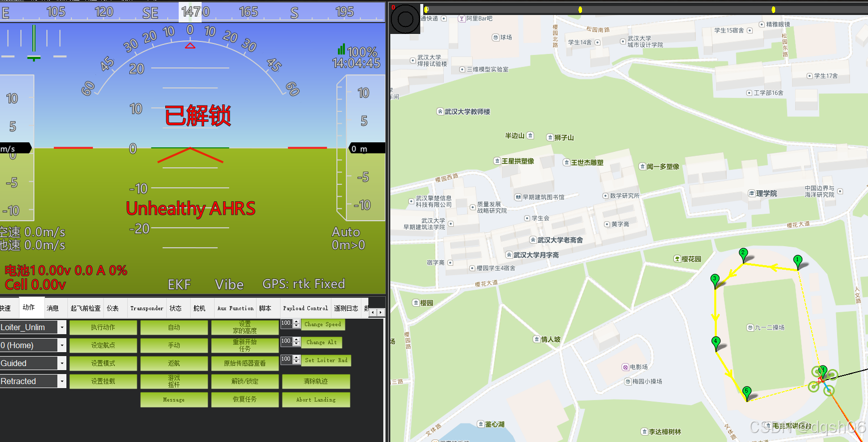Click the Vibe vibration label in HUD
Image resolution: width=868 pixels, height=442 pixels.
coord(229,285)
